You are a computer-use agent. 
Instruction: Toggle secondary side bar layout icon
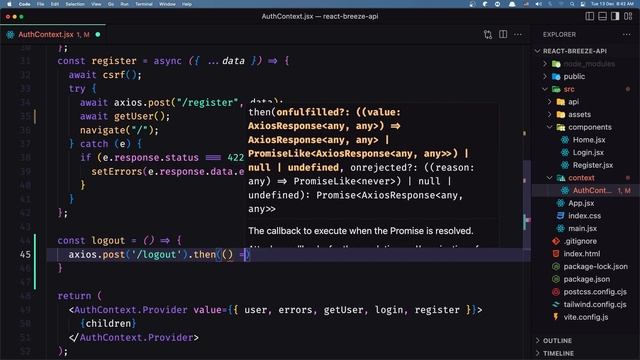click(615, 16)
